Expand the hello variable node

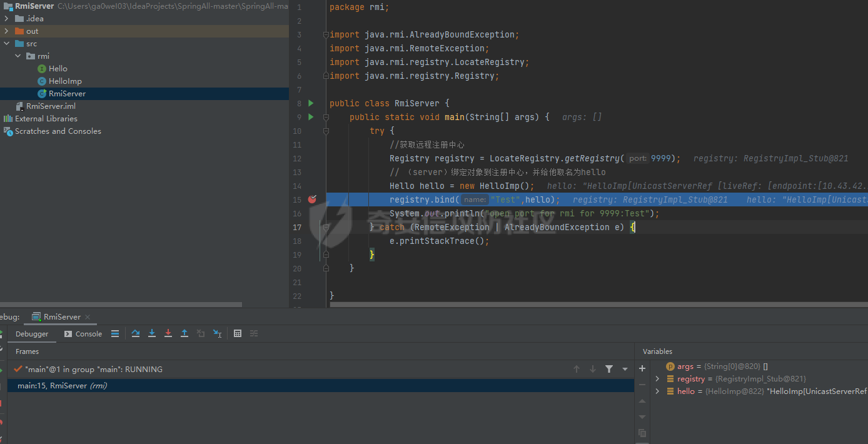tap(657, 391)
